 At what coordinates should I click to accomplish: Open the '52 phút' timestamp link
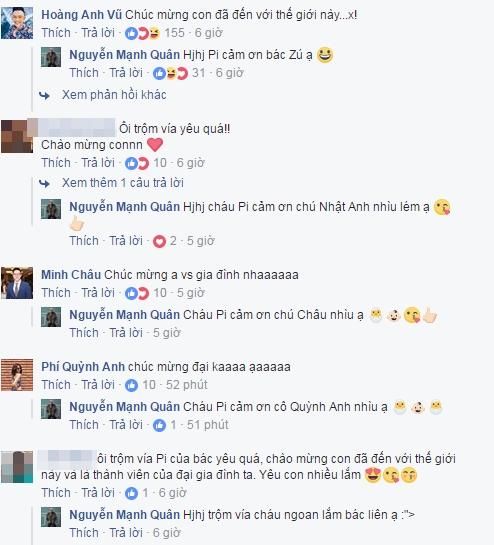187,385
